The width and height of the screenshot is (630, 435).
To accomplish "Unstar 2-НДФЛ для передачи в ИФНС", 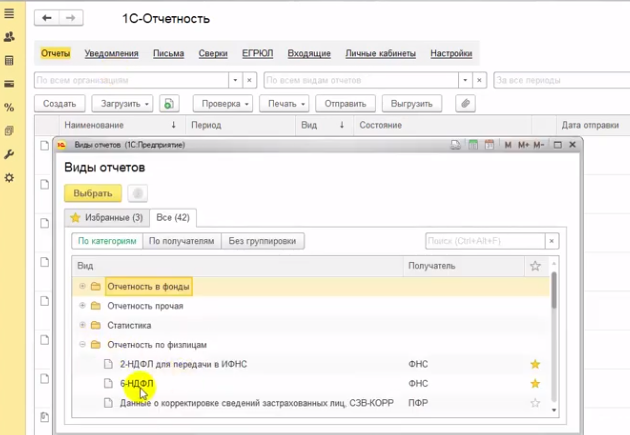I will pyautogui.click(x=535, y=364).
